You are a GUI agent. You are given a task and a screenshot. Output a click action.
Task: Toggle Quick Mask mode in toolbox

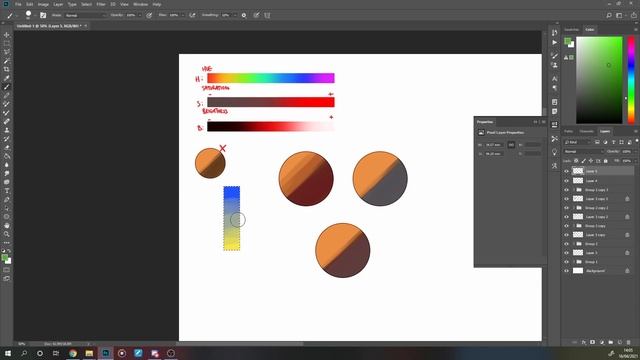(7, 270)
